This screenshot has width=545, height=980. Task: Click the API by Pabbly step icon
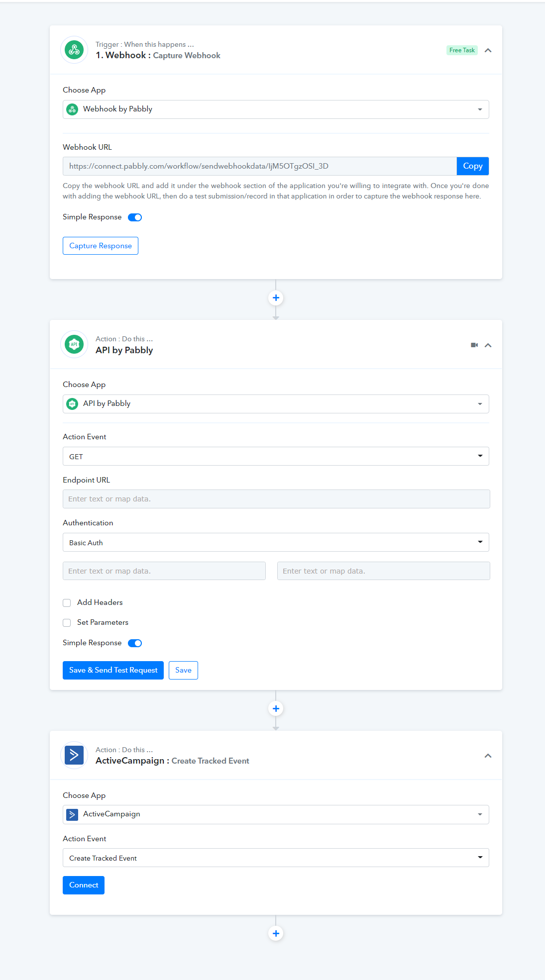click(x=74, y=344)
